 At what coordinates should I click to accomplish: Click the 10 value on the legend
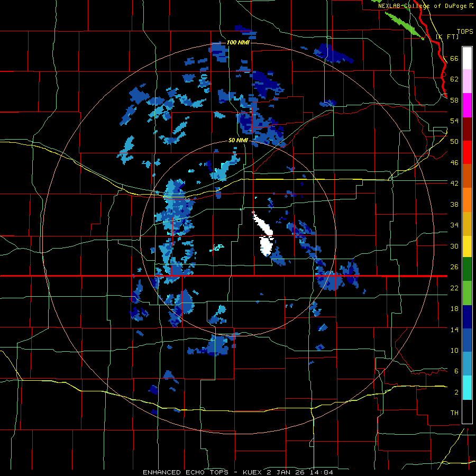click(x=454, y=350)
